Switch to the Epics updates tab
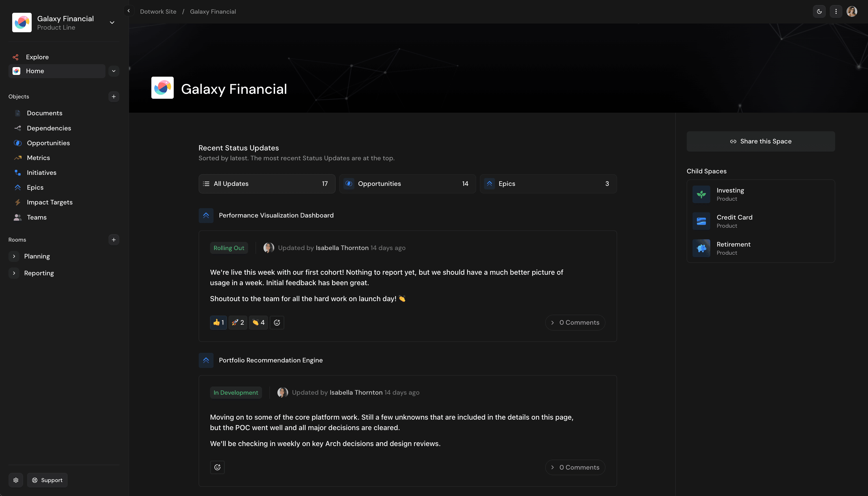The width and height of the screenshot is (868, 496). tap(548, 184)
